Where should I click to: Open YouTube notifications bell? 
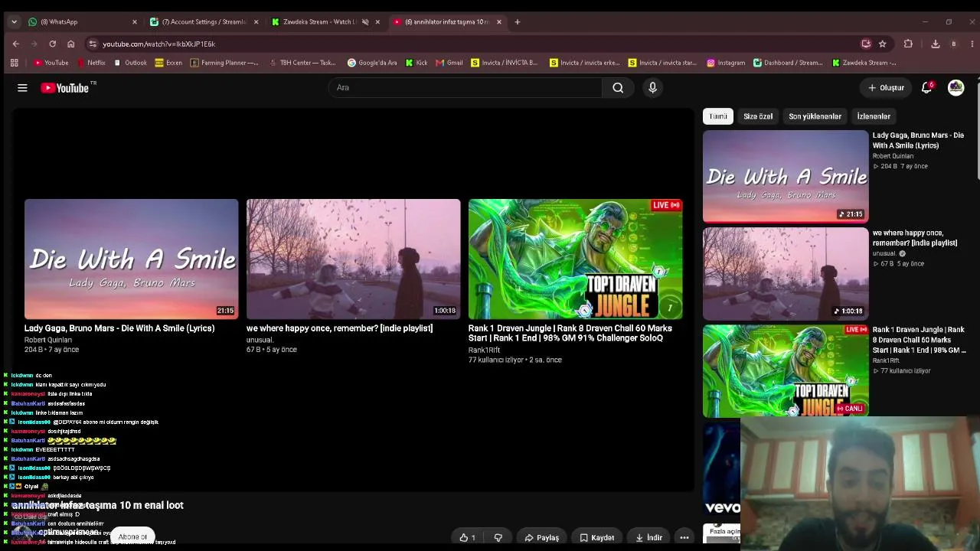[x=926, y=88]
